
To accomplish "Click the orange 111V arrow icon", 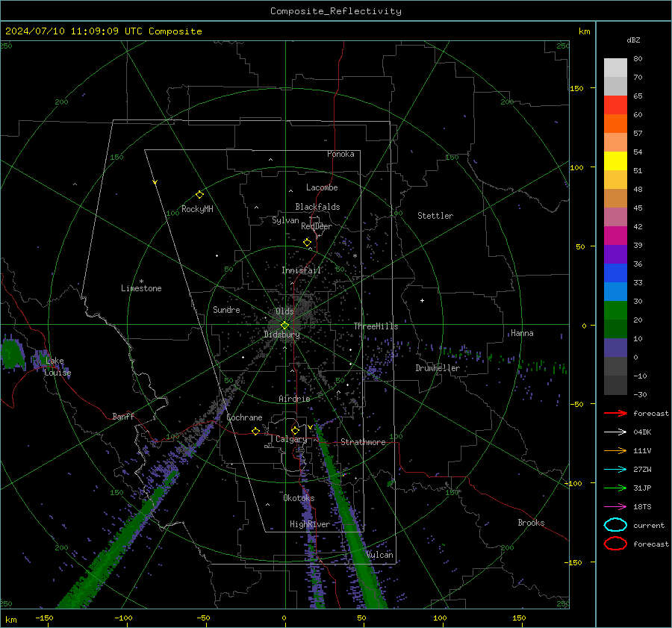I will pos(615,450).
